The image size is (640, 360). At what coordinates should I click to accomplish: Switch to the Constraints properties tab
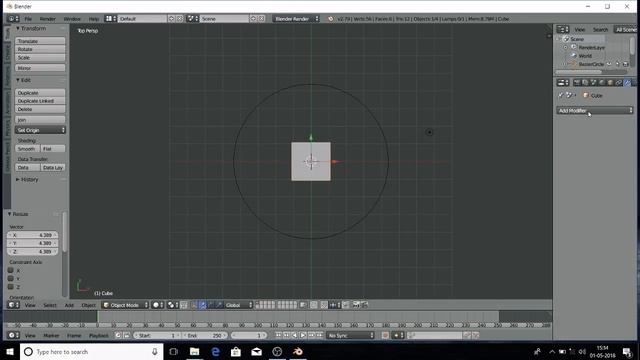coord(619,82)
